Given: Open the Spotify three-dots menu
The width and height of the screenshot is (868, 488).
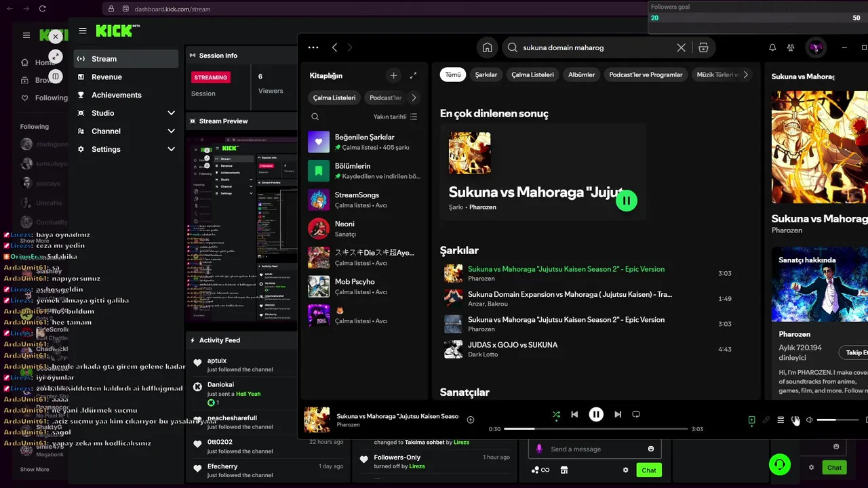Looking at the screenshot, I should click(313, 47).
